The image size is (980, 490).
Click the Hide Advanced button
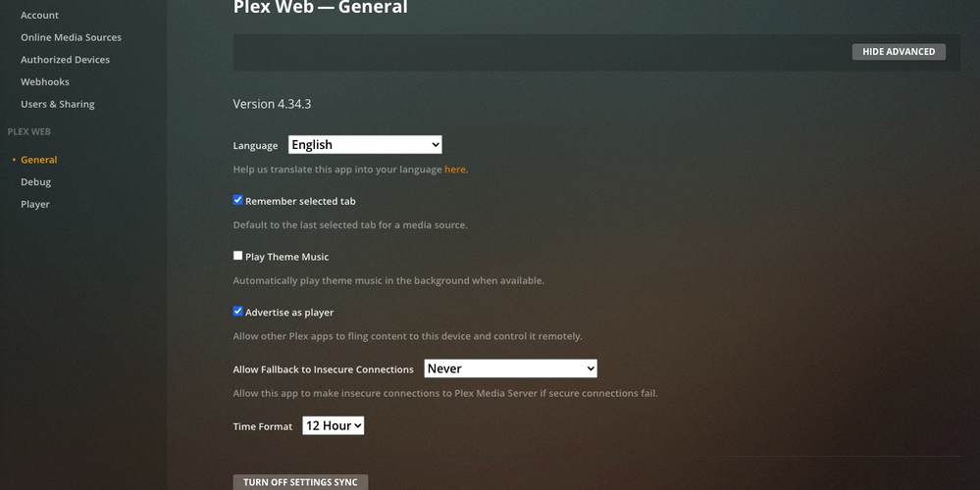[x=899, y=52]
